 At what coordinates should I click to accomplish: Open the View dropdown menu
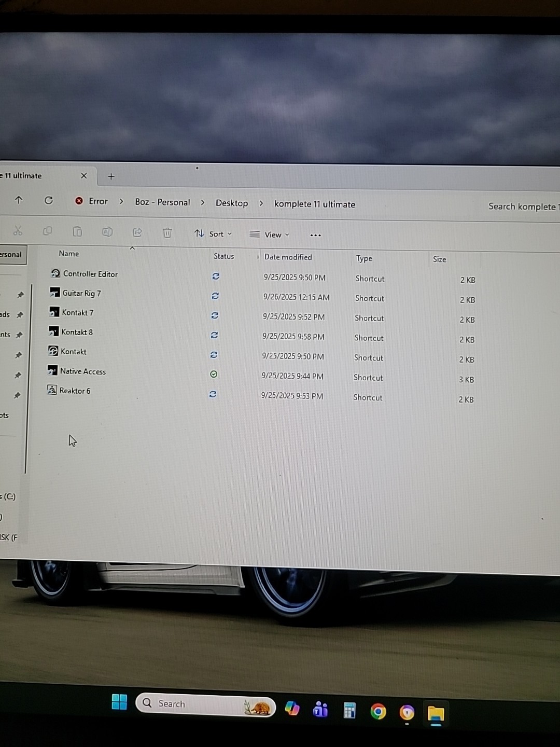pyautogui.click(x=269, y=234)
